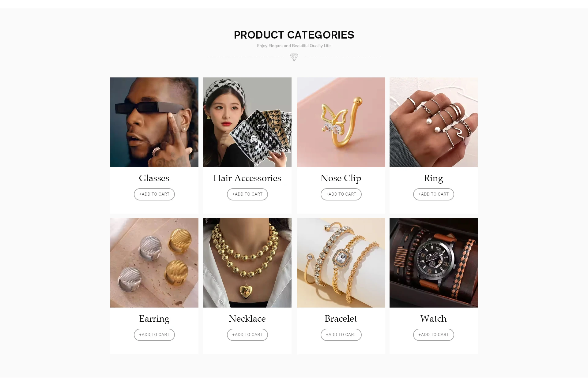Add Earring to cart
The width and height of the screenshot is (588, 385).
pos(154,335)
